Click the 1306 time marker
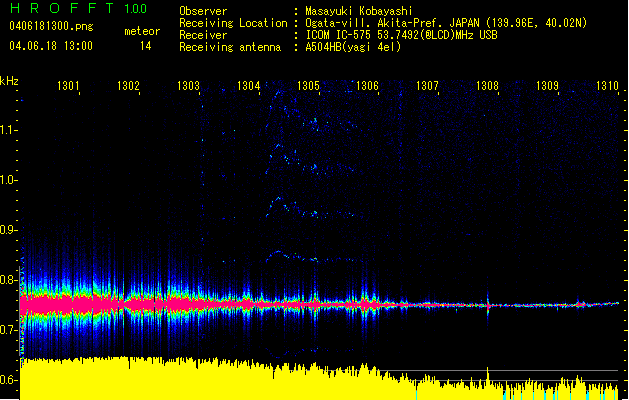The height and width of the screenshot is (400, 629). pyautogui.click(x=367, y=85)
